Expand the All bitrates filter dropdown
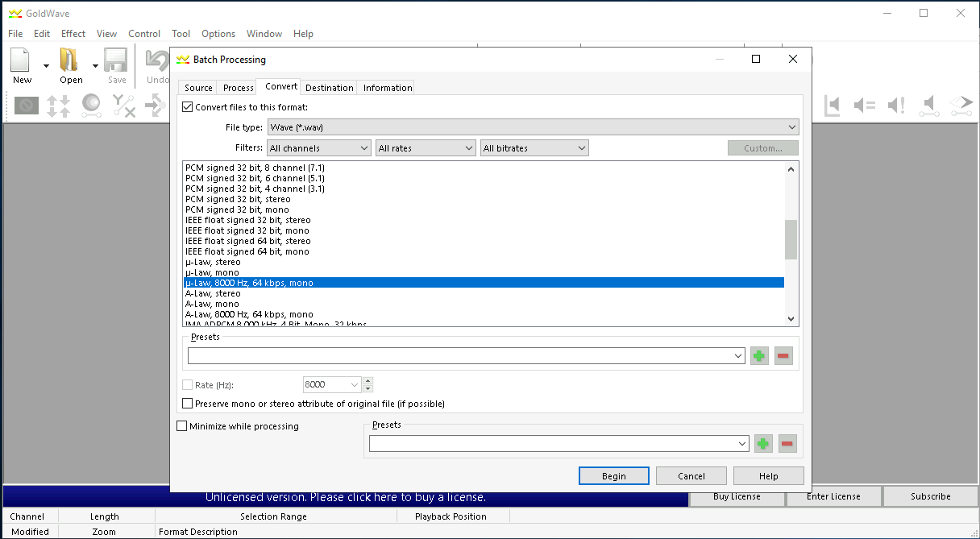The image size is (980, 539). (x=534, y=148)
